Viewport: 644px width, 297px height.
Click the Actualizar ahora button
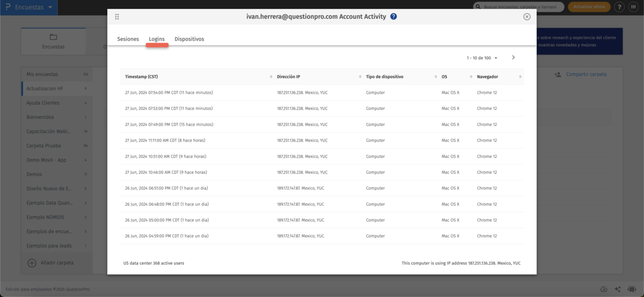pyautogui.click(x=589, y=7)
